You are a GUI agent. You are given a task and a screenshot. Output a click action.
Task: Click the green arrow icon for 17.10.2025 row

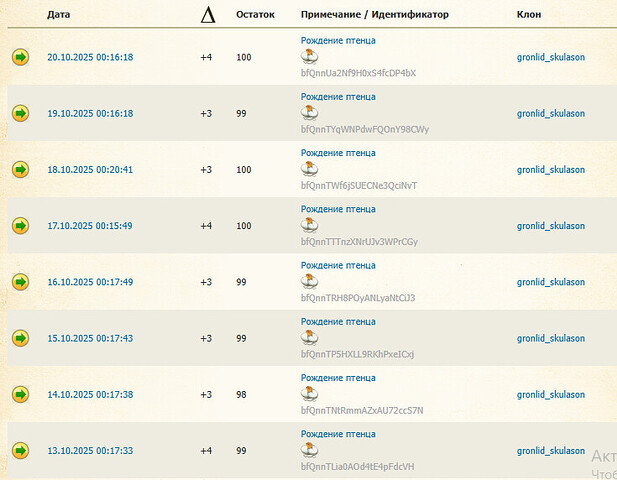coord(20,226)
